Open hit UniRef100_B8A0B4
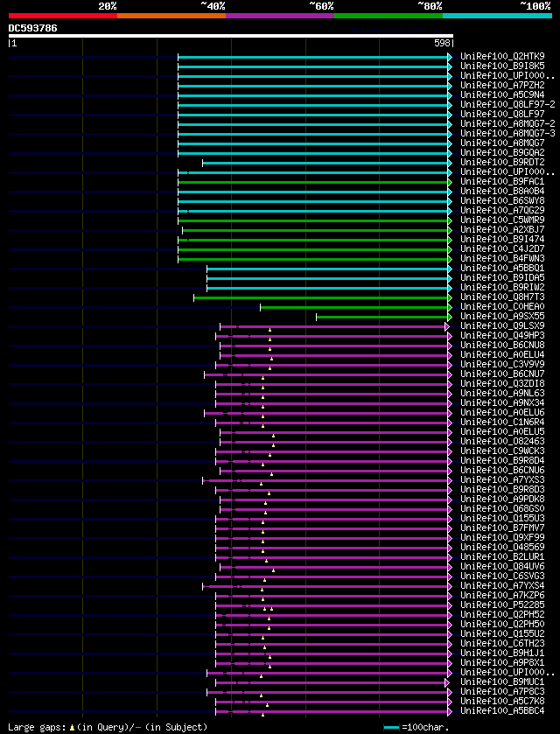The height and width of the screenshot is (734, 560). tap(502, 191)
